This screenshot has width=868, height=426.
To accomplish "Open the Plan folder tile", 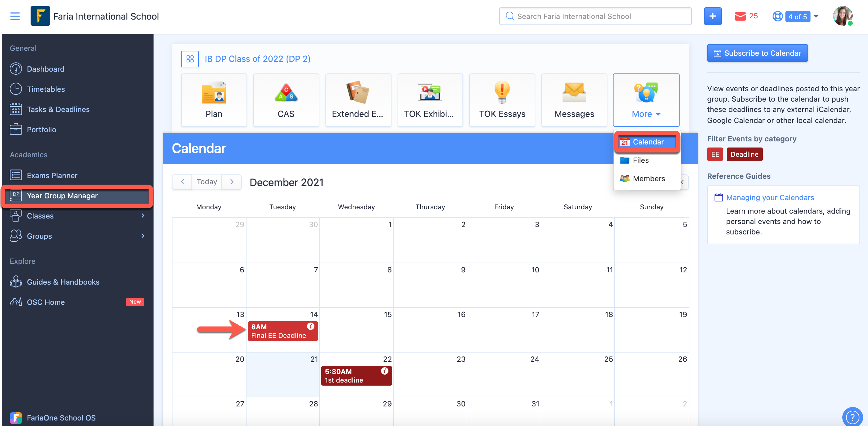I will (213, 100).
